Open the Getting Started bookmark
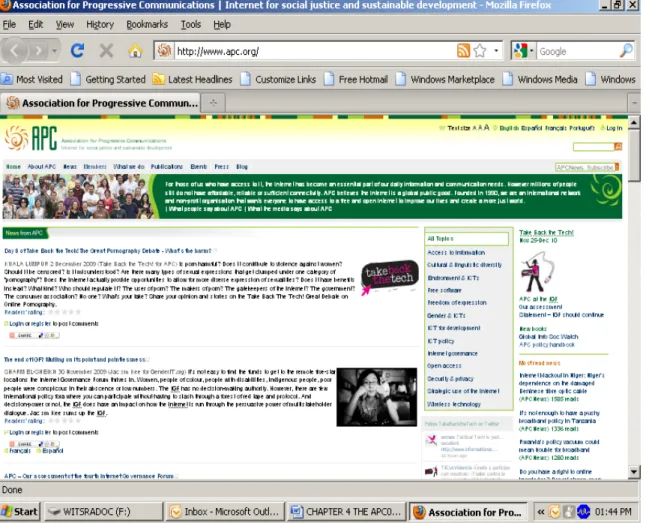The height and width of the screenshot is (523, 646). [x=108, y=79]
